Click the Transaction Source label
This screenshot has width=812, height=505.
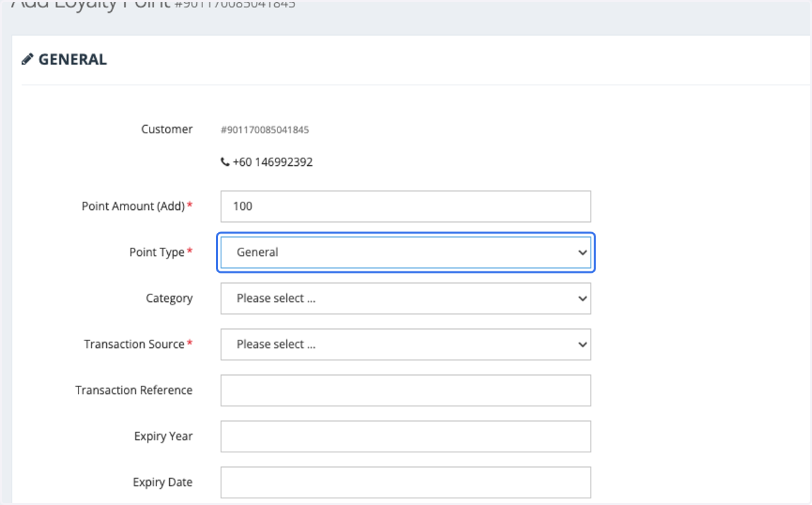pyautogui.click(x=134, y=345)
